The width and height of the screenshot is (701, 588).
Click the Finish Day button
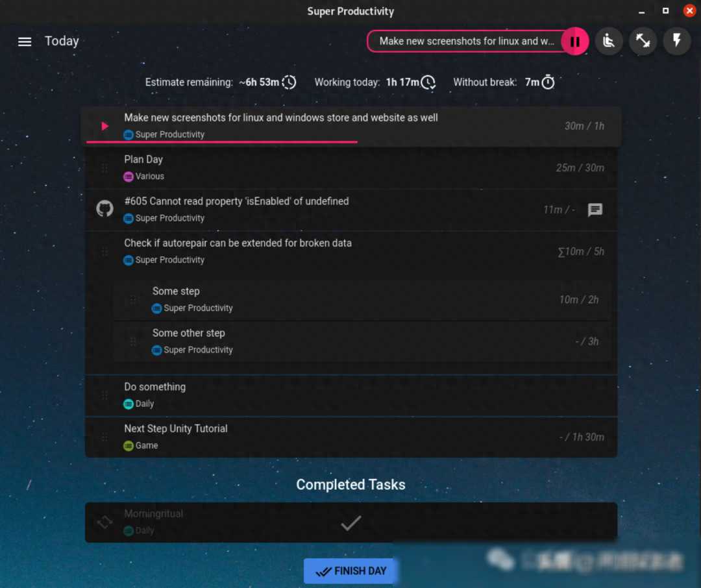point(350,571)
